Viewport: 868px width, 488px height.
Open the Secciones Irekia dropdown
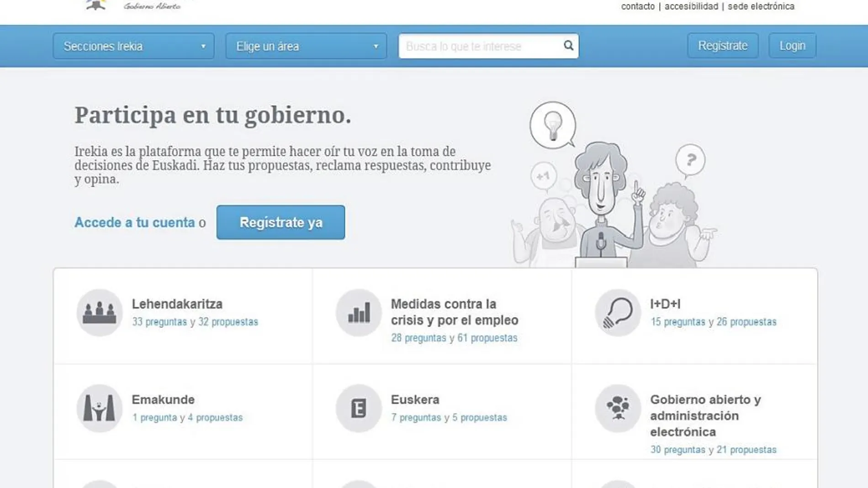tap(133, 46)
